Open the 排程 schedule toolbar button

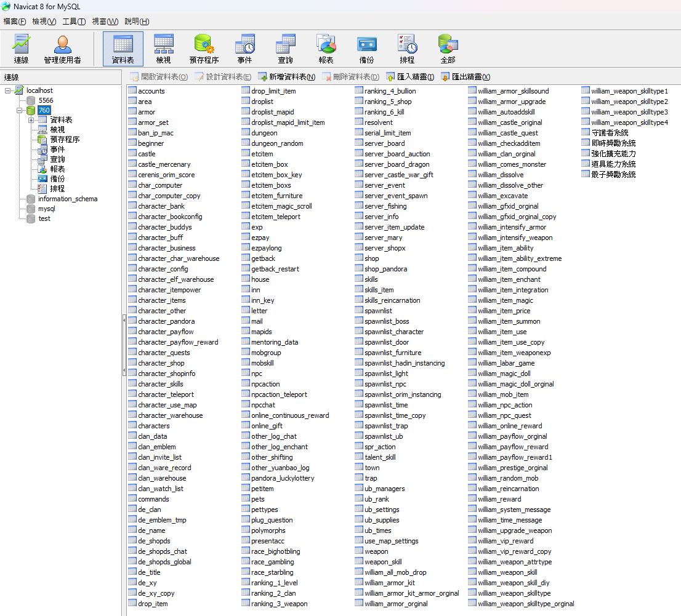(x=407, y=49)
